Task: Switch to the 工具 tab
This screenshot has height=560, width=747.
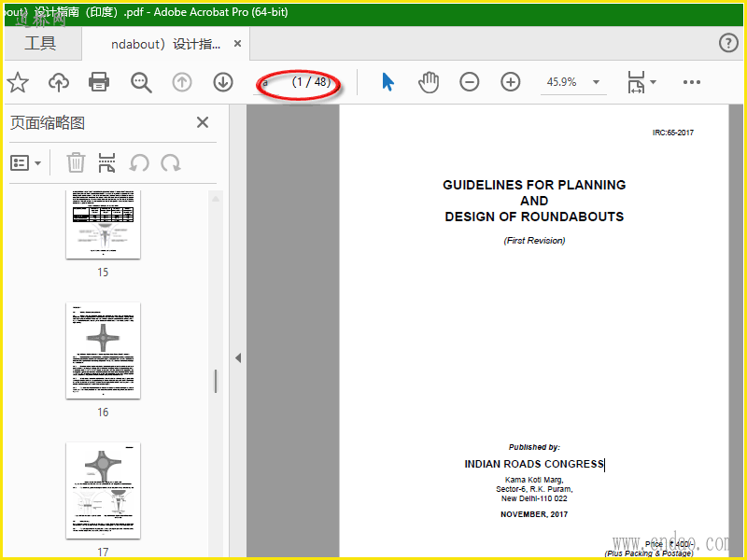Action: click(x=40, y=43)
